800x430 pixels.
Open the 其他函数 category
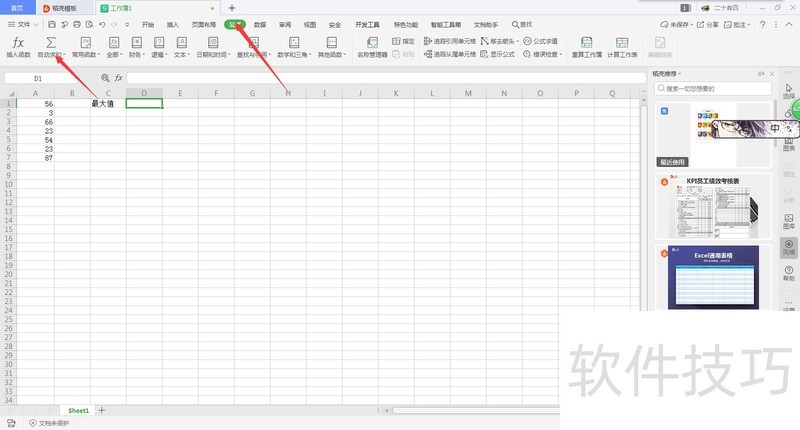tap(332, 47)
